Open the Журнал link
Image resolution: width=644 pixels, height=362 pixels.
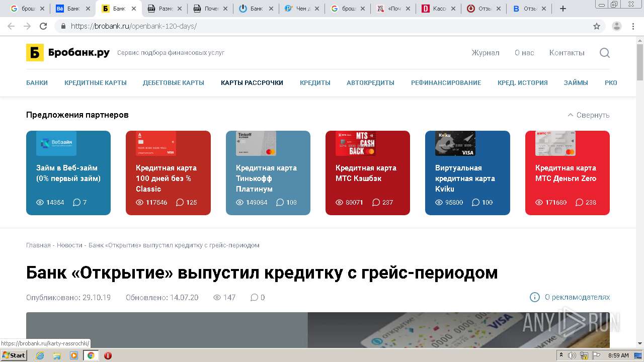[486, 53]
